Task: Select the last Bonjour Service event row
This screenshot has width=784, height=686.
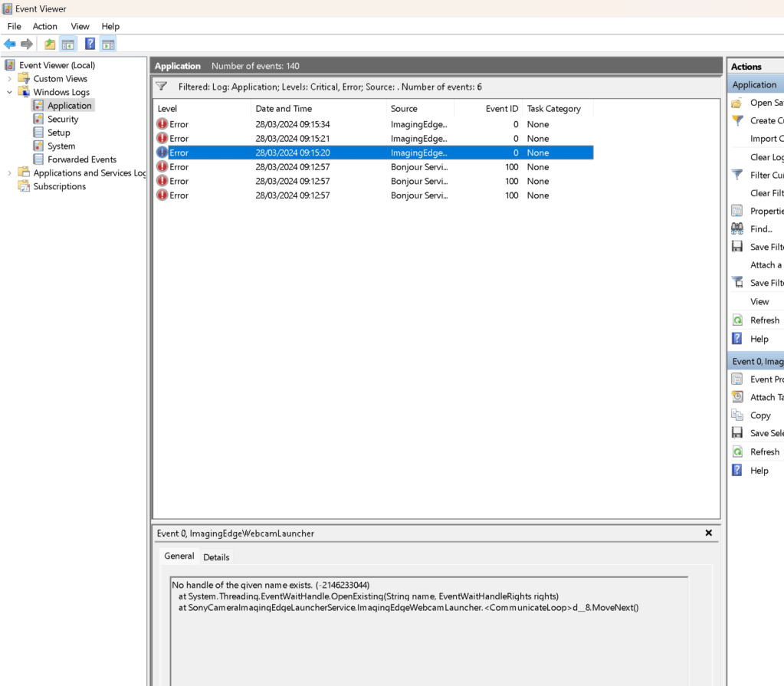Action: pos(374,195)
